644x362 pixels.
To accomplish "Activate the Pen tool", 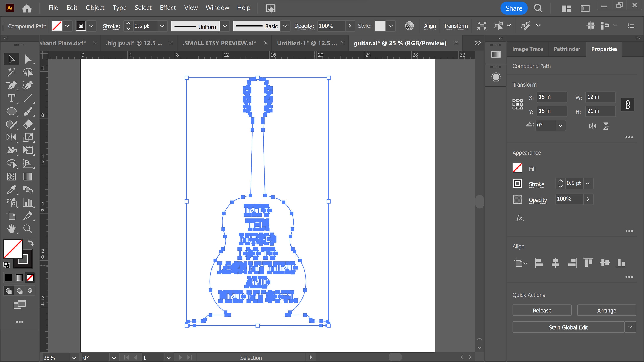I will [12, 85].
